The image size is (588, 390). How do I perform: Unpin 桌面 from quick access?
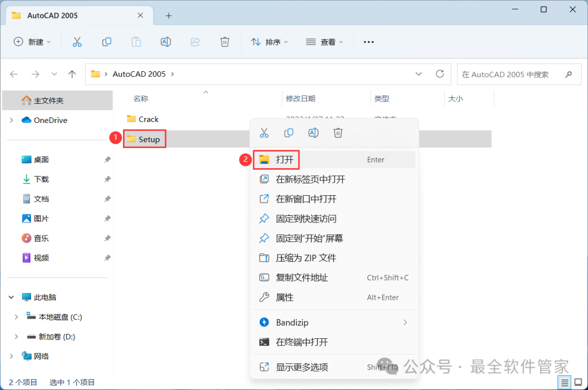pyautogui.click(x=108, y=159)
